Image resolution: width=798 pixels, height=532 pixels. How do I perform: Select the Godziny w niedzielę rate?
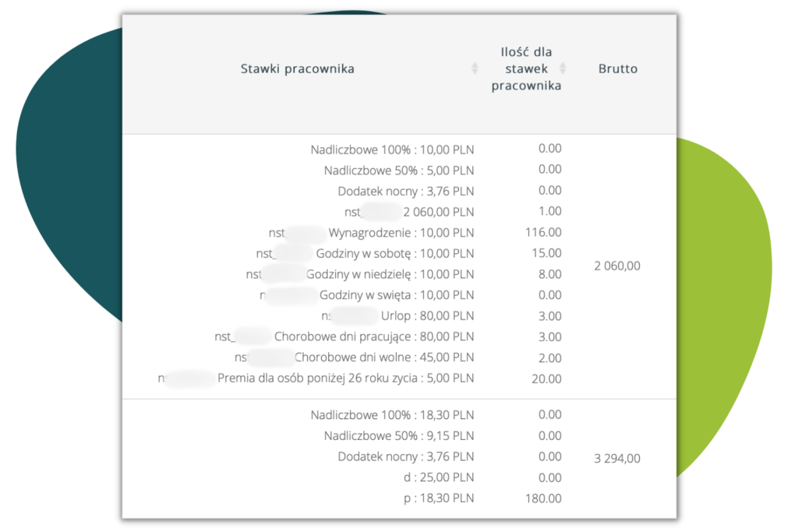390,275
